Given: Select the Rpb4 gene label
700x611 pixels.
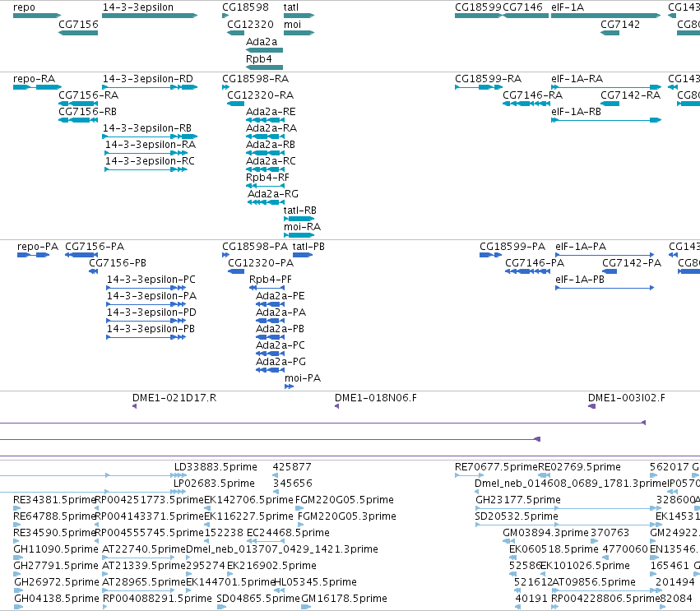Looking at the screenshot, I should click(259, 59).
